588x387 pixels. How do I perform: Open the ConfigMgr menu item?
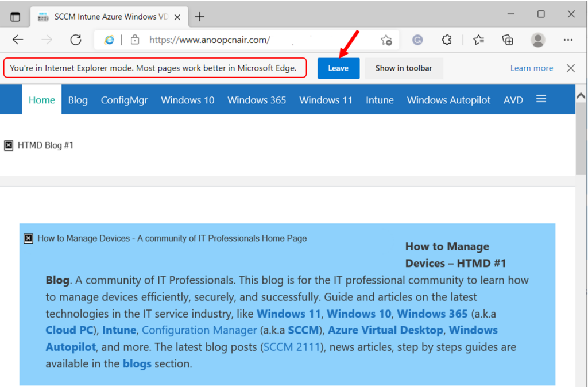point(124,100)
